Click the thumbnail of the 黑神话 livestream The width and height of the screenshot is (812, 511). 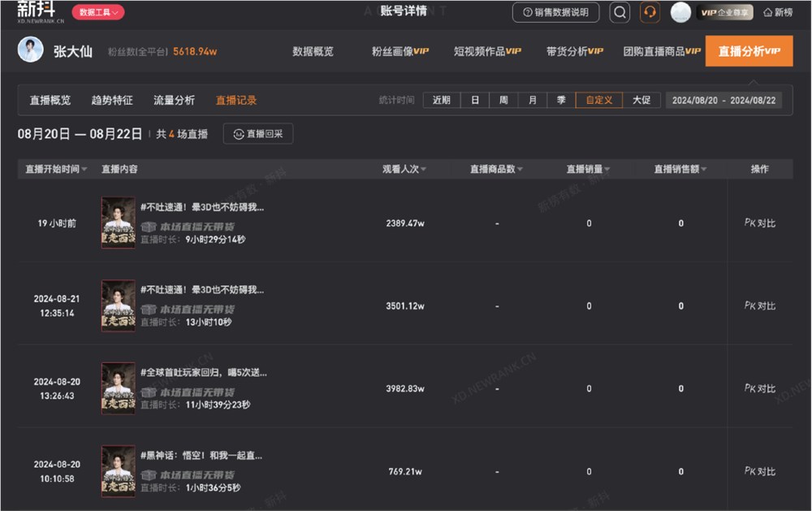point(118,470)
